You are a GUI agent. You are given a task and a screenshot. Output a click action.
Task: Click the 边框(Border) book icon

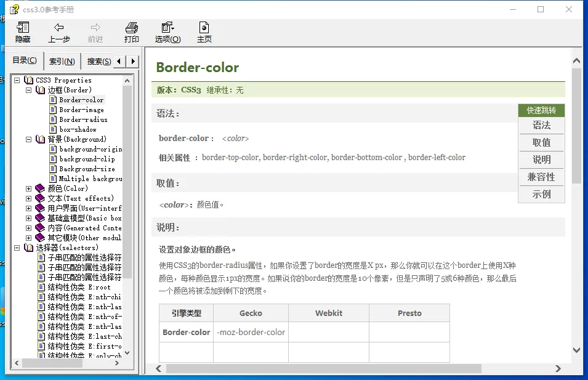pyautogui.click(x=40, y=90)
